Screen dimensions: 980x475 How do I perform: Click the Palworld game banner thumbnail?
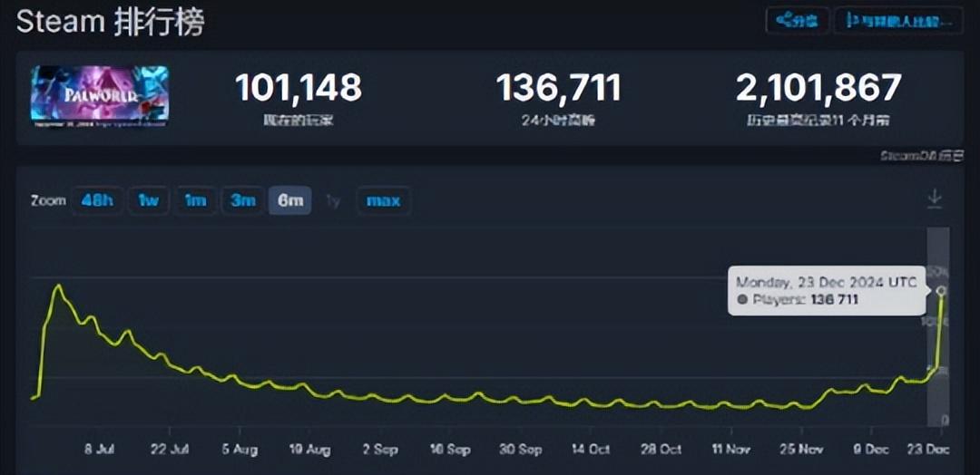(100, 96)
